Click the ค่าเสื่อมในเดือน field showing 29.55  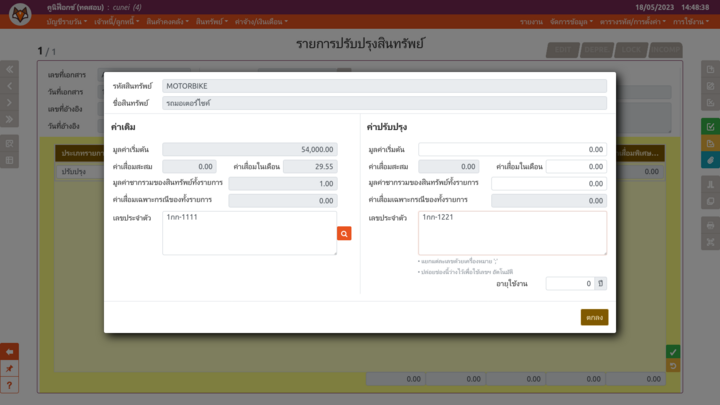coord(310,166)
